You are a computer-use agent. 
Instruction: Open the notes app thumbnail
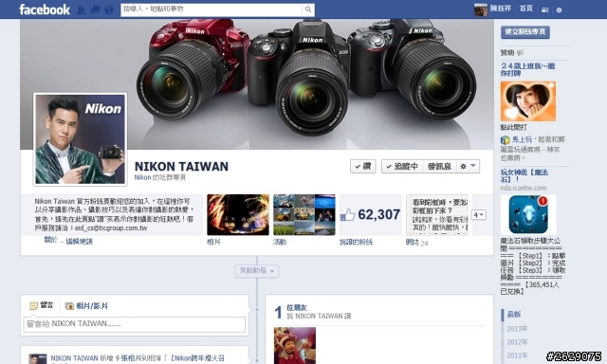436,214
